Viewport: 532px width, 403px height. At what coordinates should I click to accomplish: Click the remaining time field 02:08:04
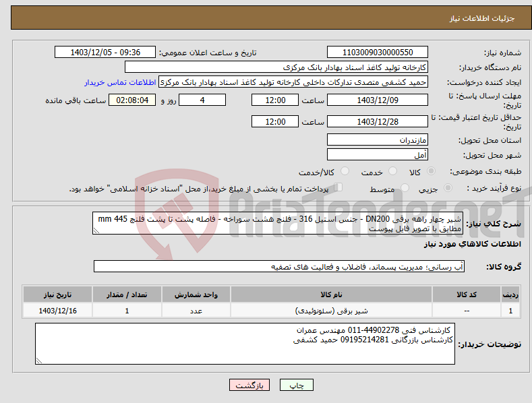132,100
